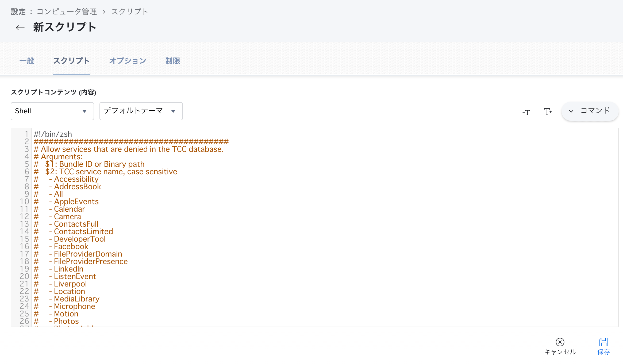This screenshot has height=364, width=623.
Task: Click the '- Accessibility' line
Action: tap(66, 179)
